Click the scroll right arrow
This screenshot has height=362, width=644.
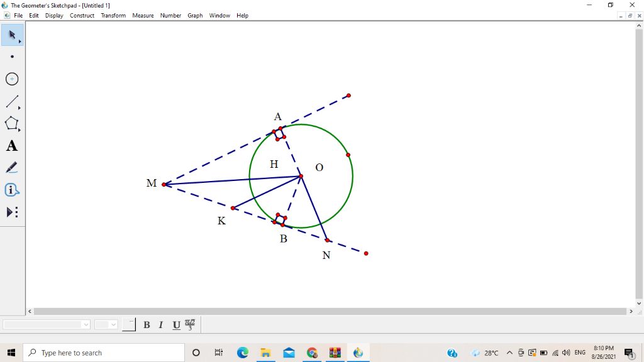coord(631,312)
